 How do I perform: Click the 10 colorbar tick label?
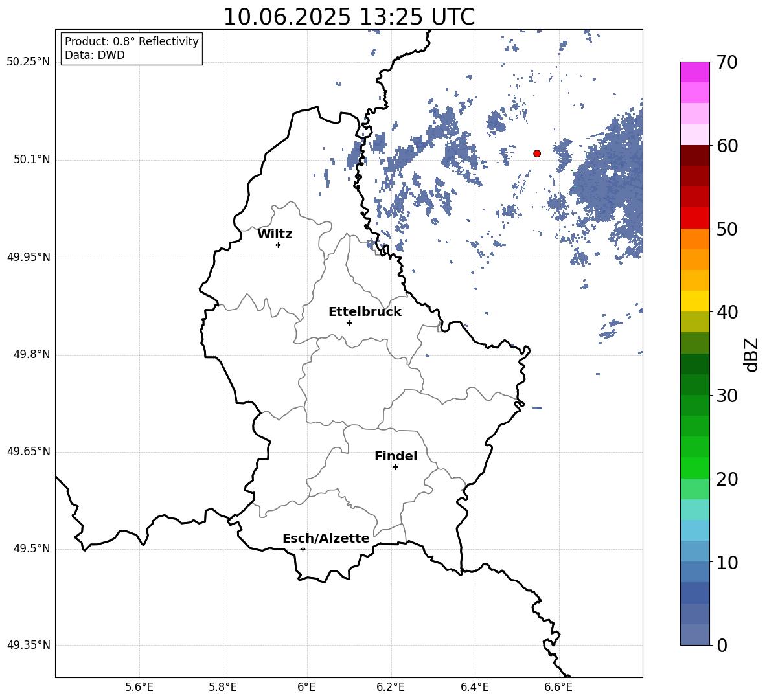tap(727, 562)
